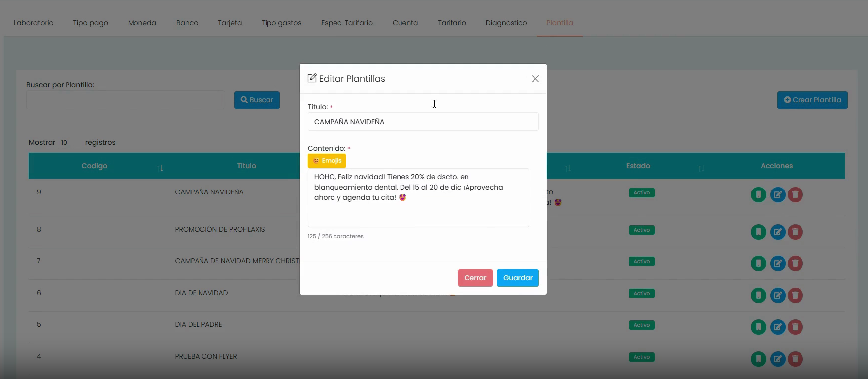Click green icon for row 7 template
The height and width of the screenshot is (379, 868).
[758, 263]
